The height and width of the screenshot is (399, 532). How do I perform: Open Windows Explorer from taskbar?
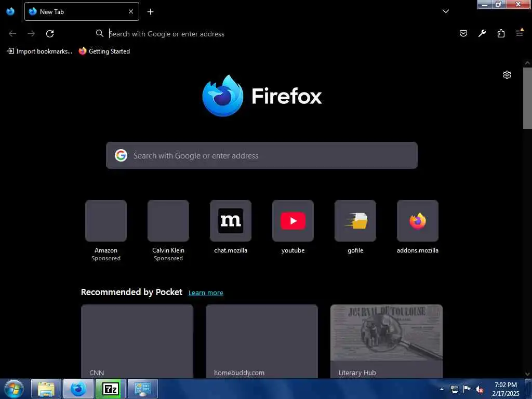pos(46,389)
